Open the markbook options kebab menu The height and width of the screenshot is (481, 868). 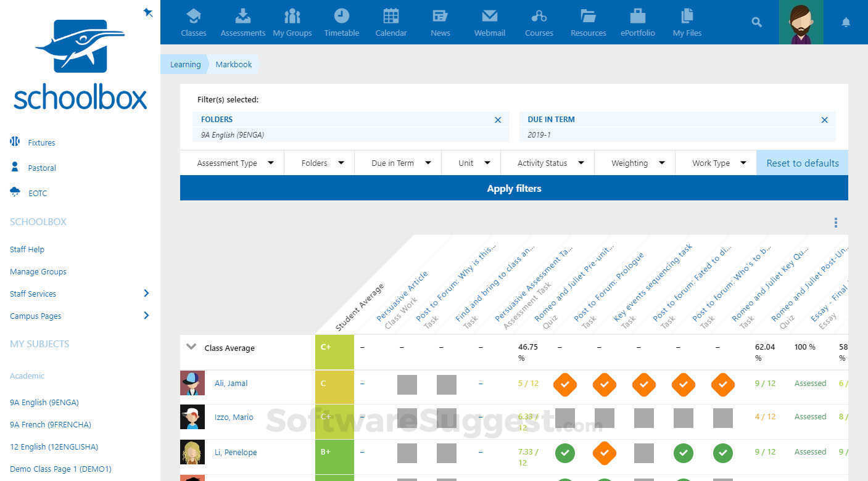(x=836, y=223)
